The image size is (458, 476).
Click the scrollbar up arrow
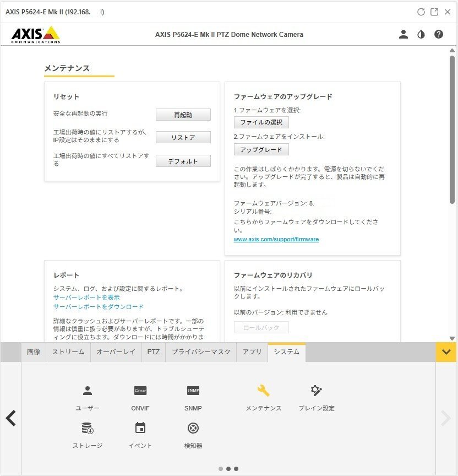[x=452, y=50]
